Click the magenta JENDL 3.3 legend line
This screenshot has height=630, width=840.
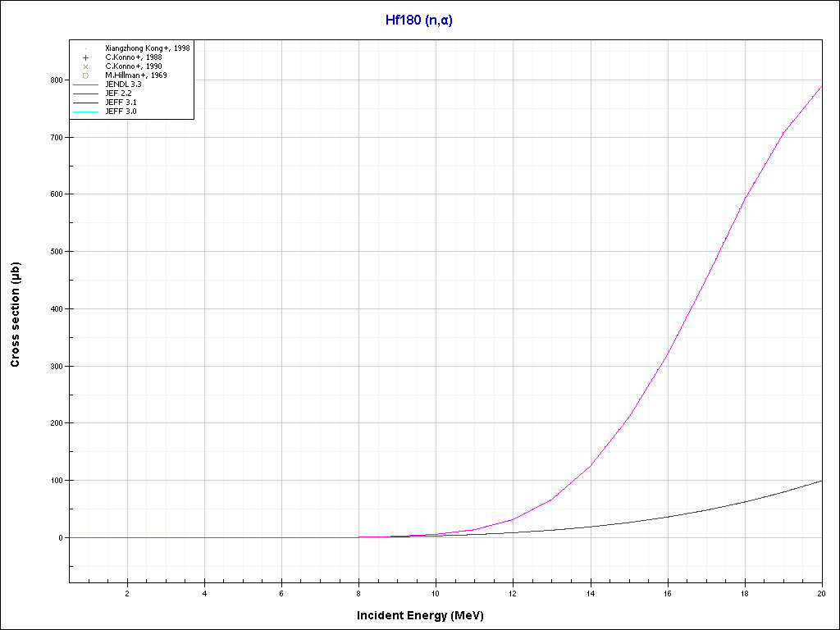tap(85, 84)
